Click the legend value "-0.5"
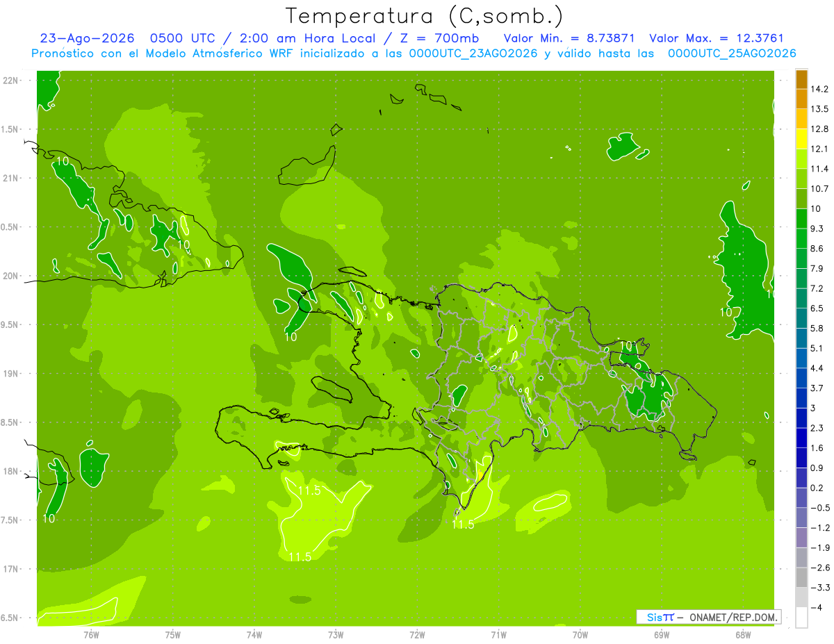Screen dimensions: 834x644 click(820, 508)
